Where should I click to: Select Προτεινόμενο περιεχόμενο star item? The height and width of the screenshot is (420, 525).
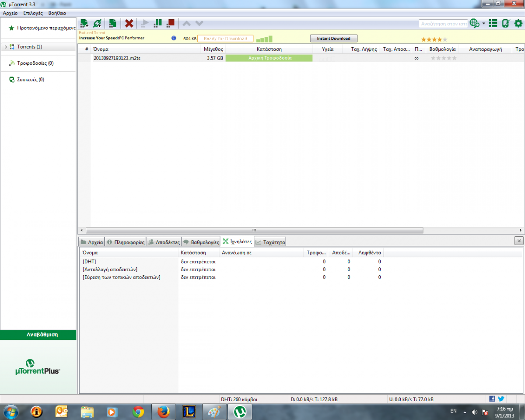coord(42,28)
